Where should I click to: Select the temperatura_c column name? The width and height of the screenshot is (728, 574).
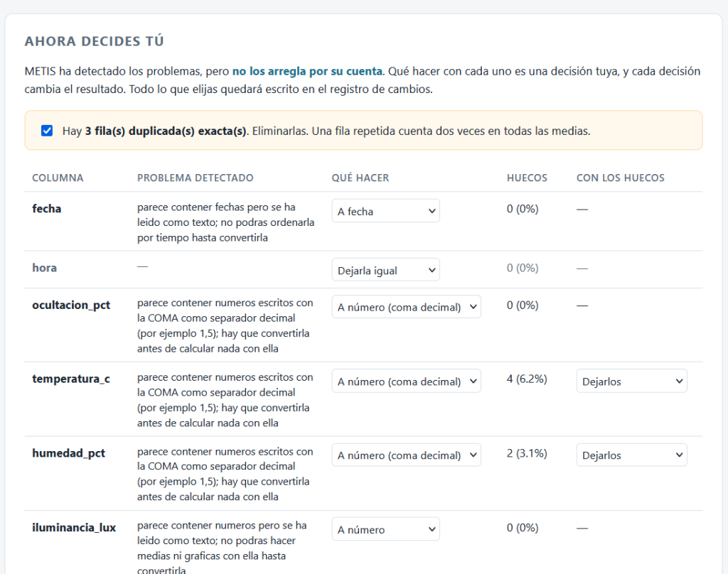pyautogui.click(x=71, y=379)
